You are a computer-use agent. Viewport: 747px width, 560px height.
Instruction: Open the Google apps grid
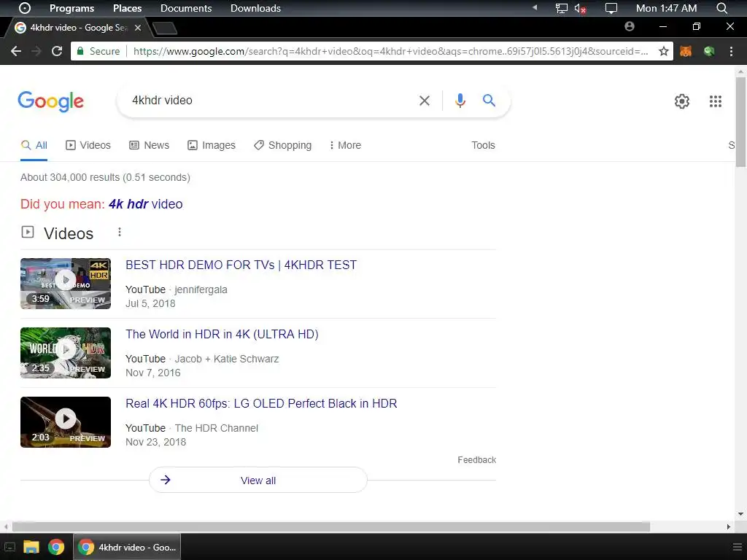point(715,101)
